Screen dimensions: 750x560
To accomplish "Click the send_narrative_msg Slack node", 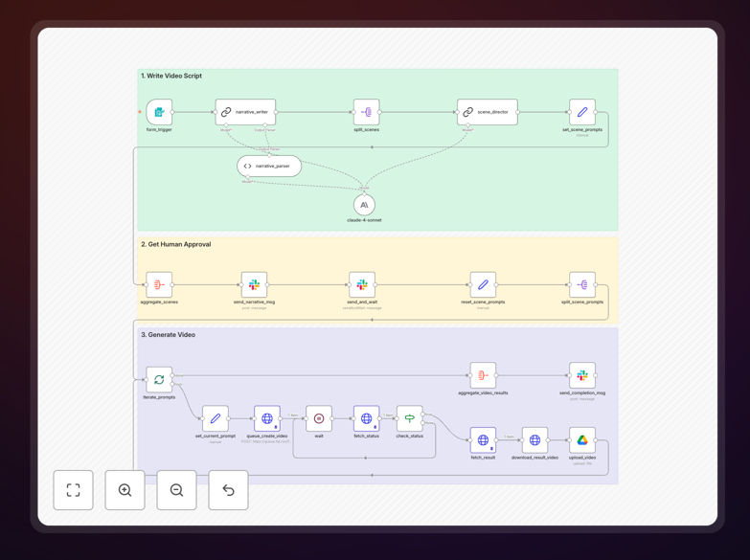I will (x=254, y=284).
